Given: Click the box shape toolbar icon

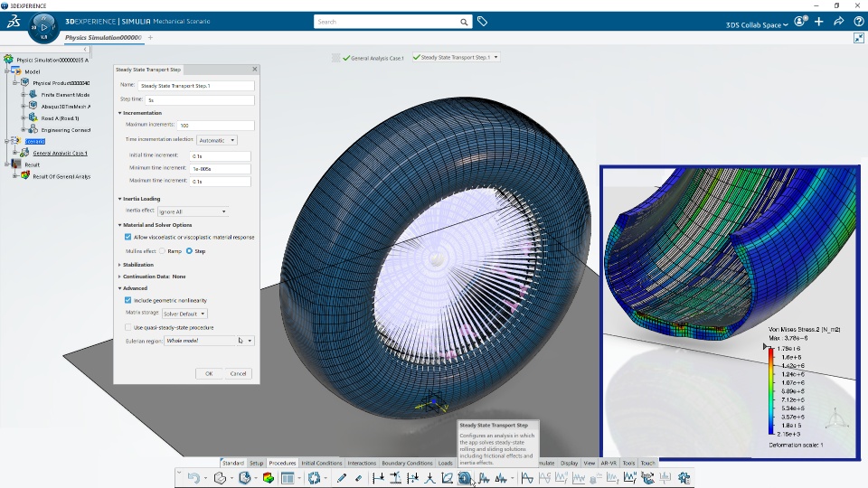Looking at the screenshot, I should [220, 478].
